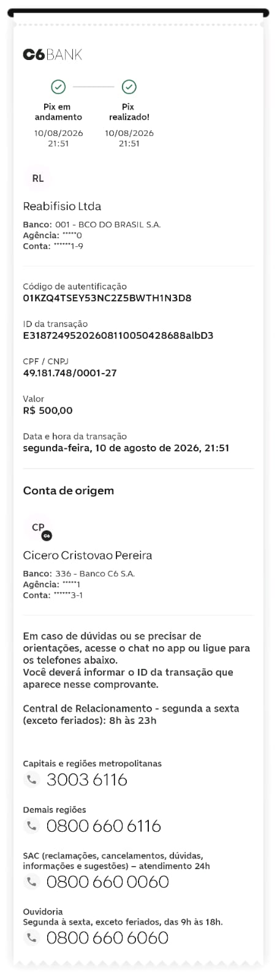Click the recipient name Reabifisio Ltda

tap(62, 206)
